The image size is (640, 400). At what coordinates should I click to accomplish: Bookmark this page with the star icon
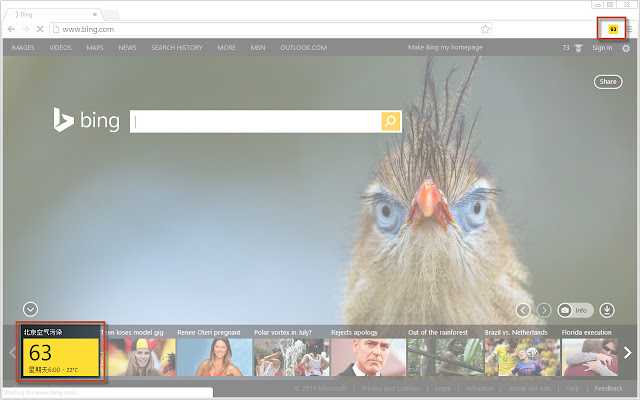click(485, 29)
